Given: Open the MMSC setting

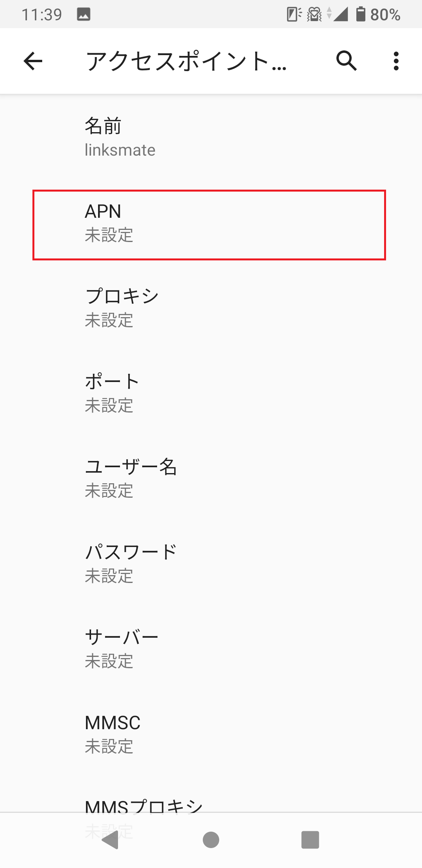Looking at the screenshot, I should (211, 734).
